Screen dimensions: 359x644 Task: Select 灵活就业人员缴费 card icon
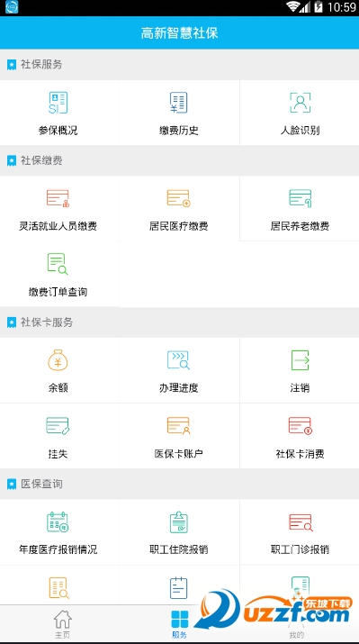click(58, 198)
